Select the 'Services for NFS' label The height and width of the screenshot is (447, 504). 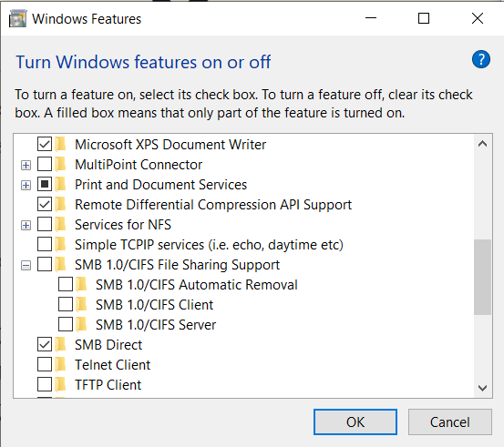(x=123, y=225)
